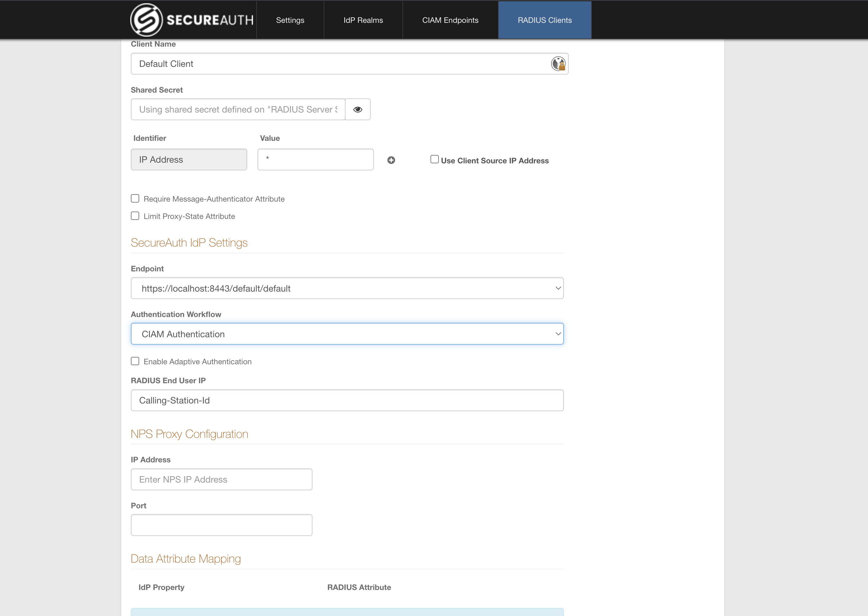Check Require Message-Authenticator Attribute

(x=135, y=198)
